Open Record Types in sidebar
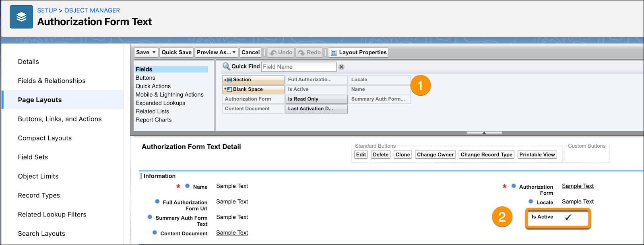The height and width of the screenshot is (245, 644). 39,196
